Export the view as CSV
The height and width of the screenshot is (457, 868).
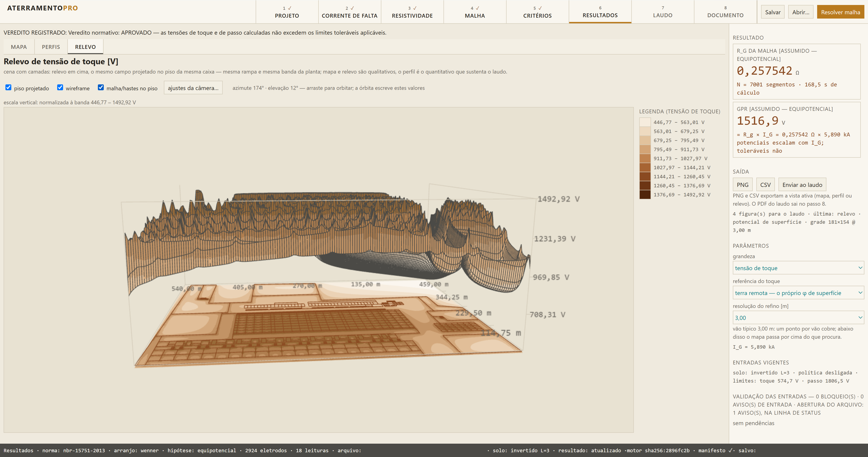click(x=765, y=184)
